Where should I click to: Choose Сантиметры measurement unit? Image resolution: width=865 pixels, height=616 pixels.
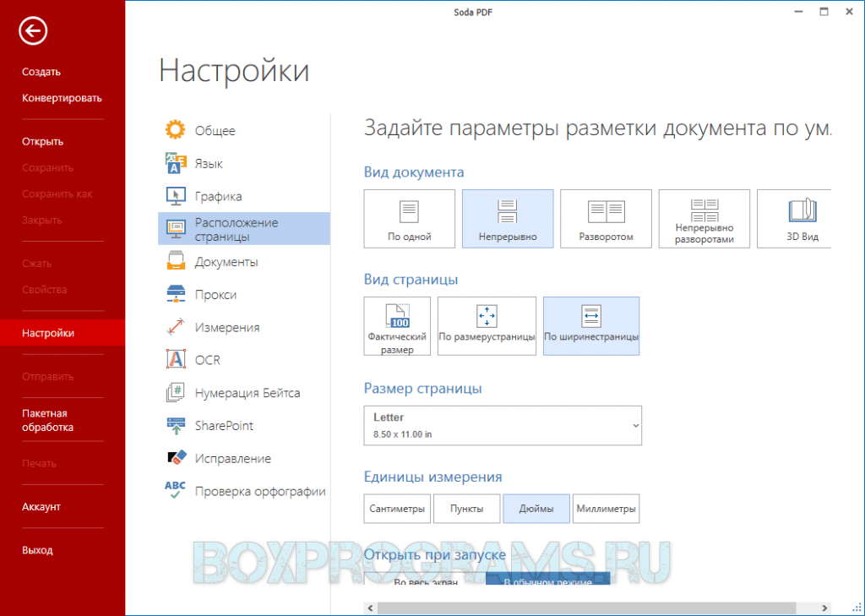click(x=397, y=510)
